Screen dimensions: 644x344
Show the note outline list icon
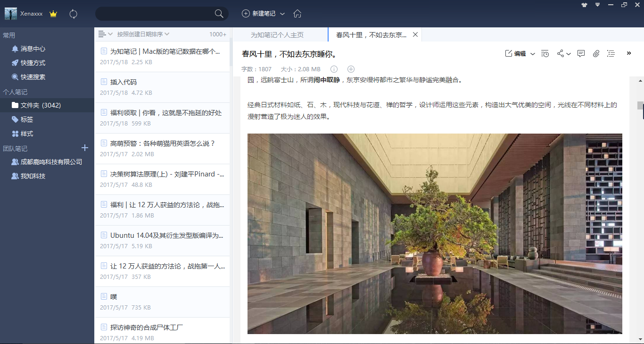(x=611, y=54)
